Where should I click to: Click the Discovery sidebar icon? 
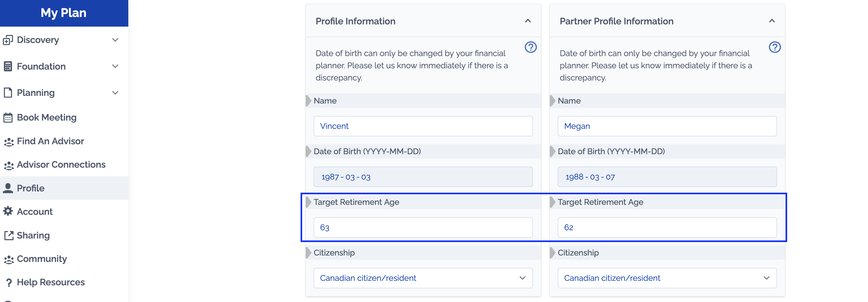pos(8,40)
